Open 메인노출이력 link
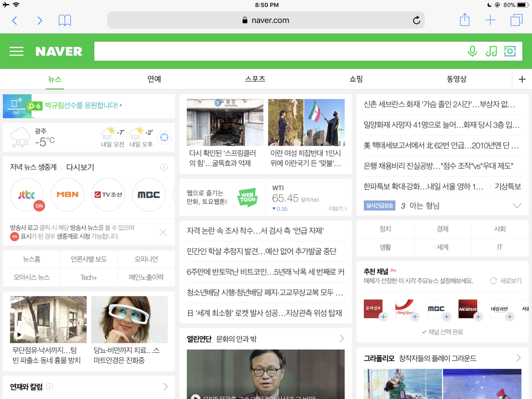This screenshot has height=399, width=532. click(x=146, y=278)
